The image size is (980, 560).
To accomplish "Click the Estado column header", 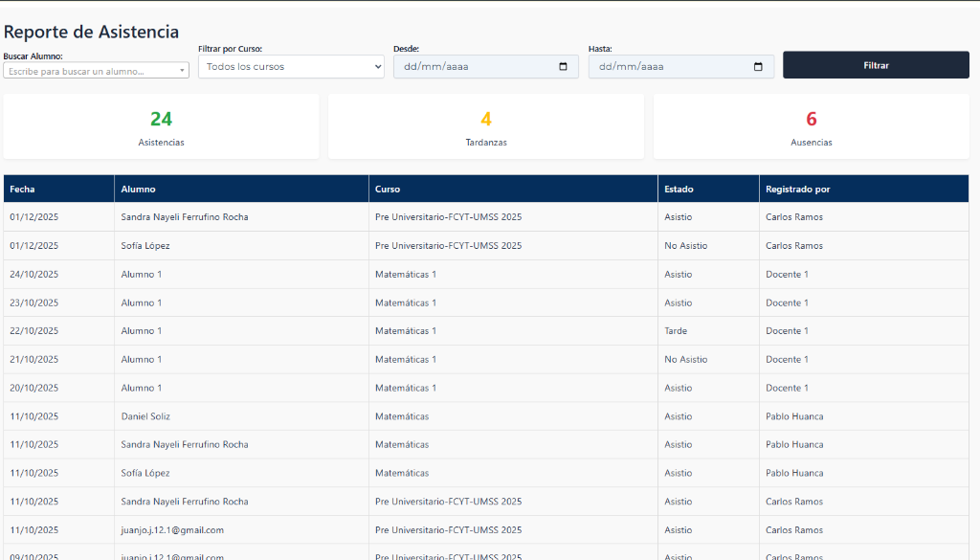I will click(679, 190).
